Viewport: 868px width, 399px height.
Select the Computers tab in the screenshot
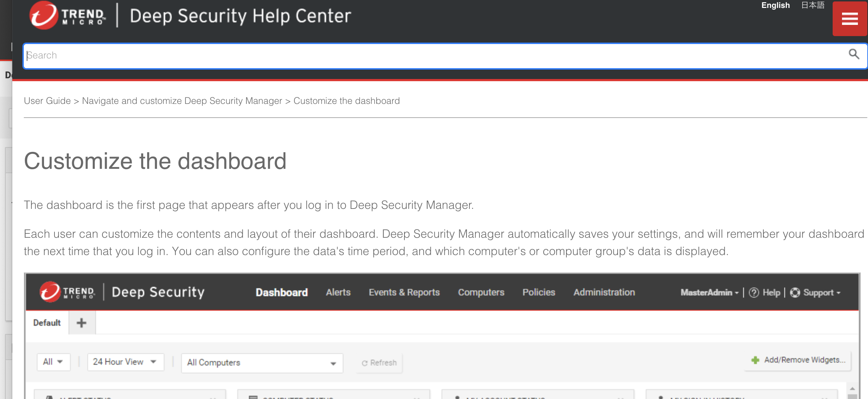pyautogui.click(x=481, y=292)
